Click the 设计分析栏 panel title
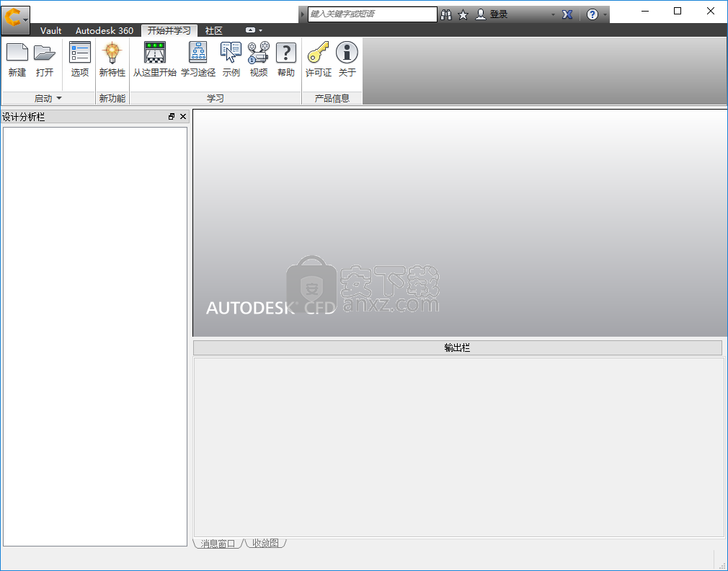 (x=23, y=117)
